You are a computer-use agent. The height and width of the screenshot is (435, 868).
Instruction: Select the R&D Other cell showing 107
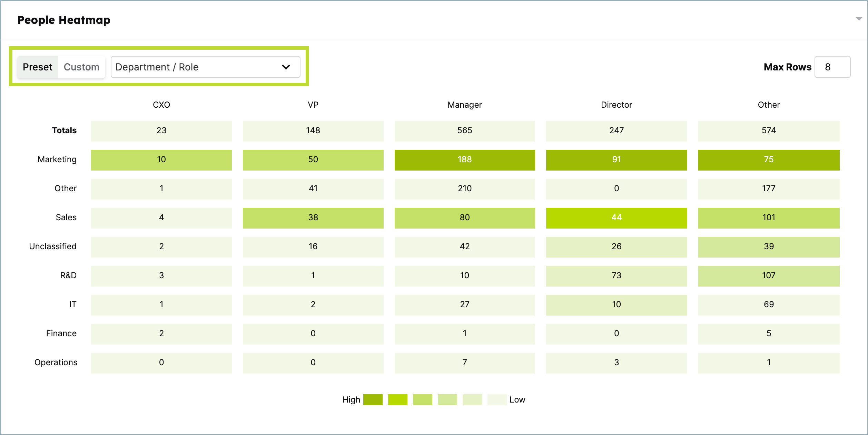coord(768,275)
